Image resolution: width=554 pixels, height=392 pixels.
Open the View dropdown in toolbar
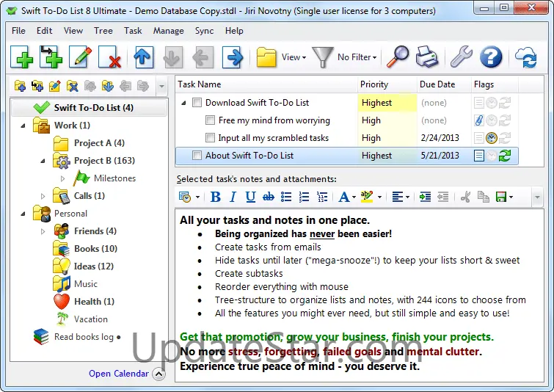point(294,57)
